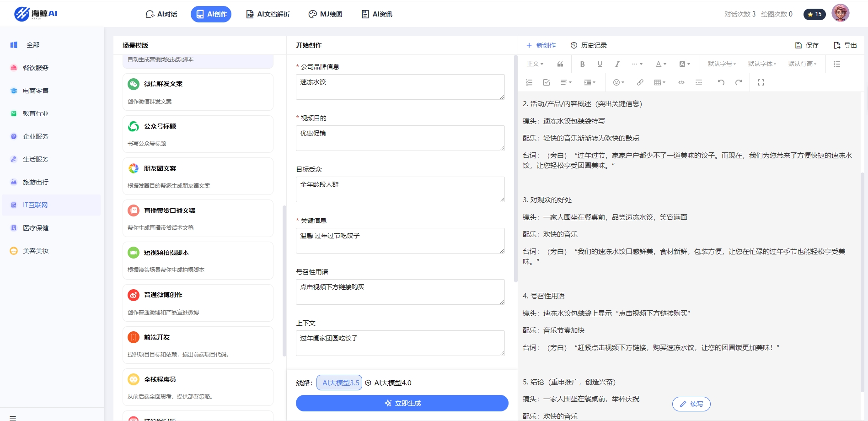This screenshot has height=421, width=868.
Task: Select the 企业服务 category
Action: click(50, 136)
